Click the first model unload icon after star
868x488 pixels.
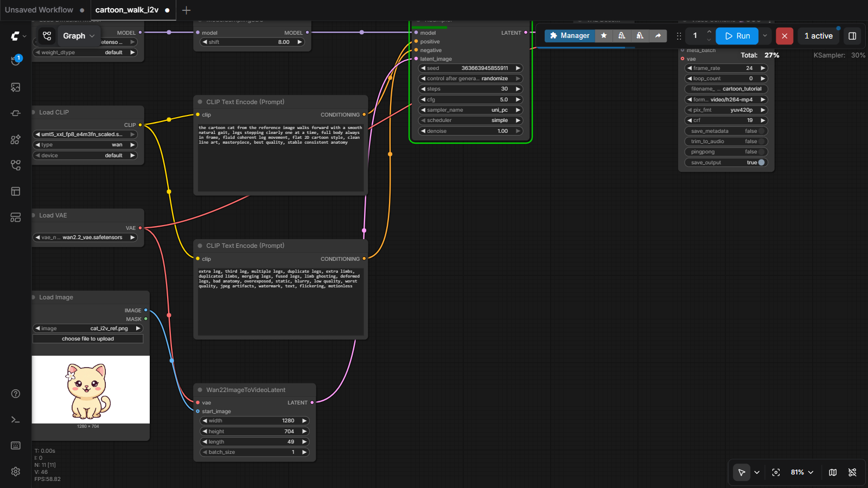click(622, 35)
